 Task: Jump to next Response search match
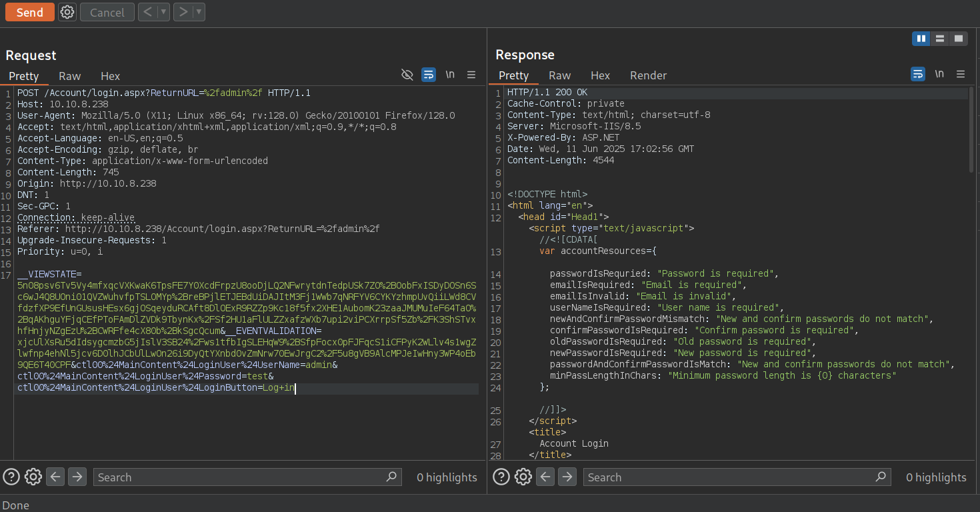pos(567,477)
